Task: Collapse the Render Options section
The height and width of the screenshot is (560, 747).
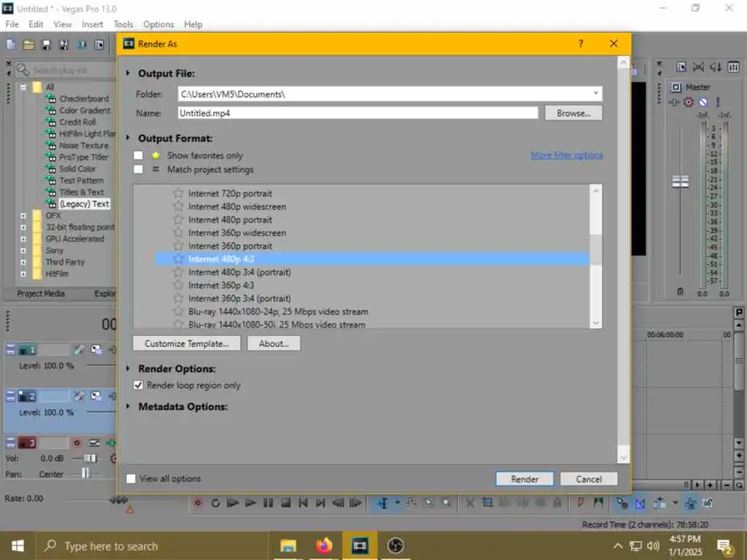Action: (x=128, y=368)
